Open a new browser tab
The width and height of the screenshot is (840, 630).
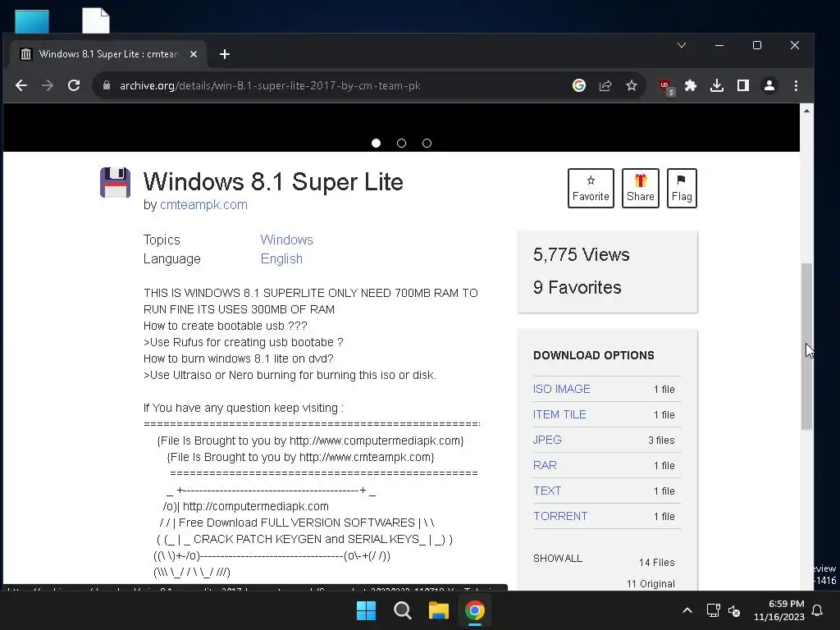(x=225, y=54)
